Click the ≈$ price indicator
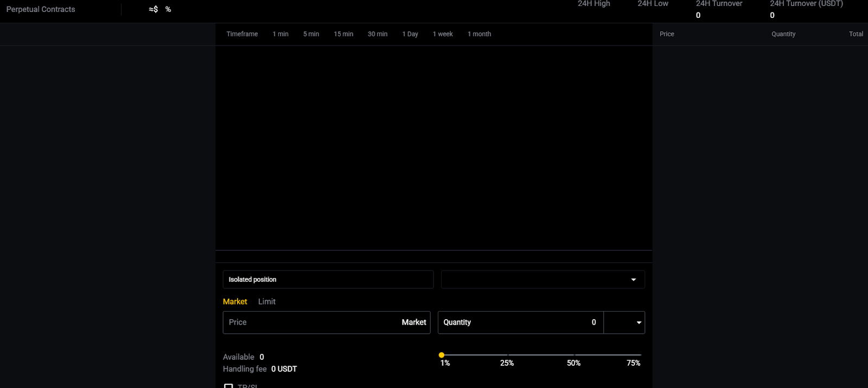 (154, 9)
